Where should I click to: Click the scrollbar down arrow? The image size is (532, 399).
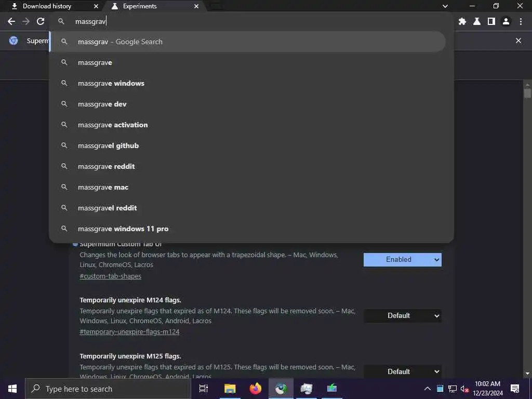coord(527,374)
